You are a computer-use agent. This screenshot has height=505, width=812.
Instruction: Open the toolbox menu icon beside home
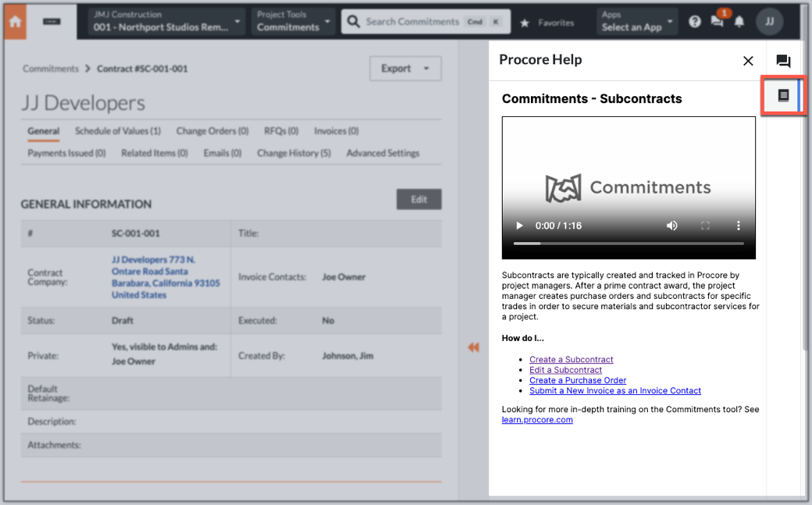click(x=52, y=22)
